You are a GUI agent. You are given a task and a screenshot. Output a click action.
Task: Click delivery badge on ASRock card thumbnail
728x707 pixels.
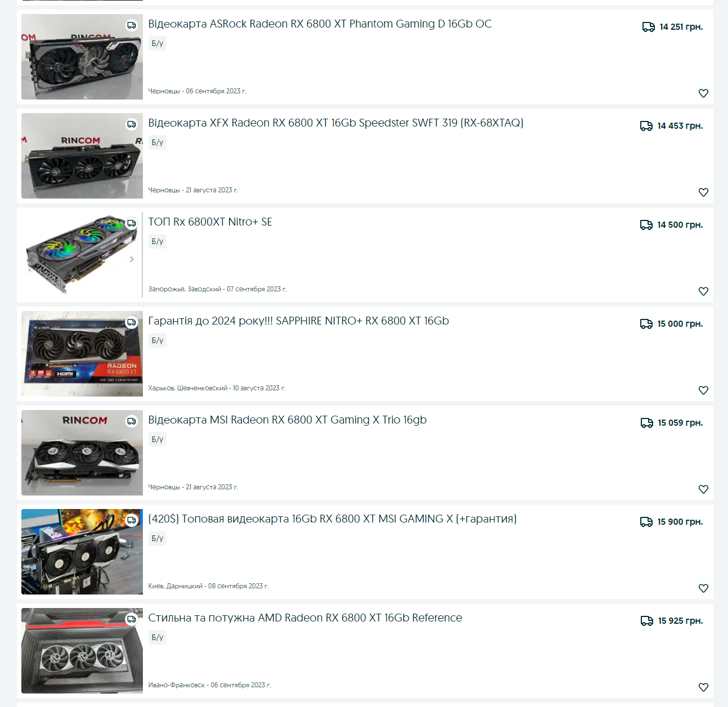pyautogui.click(x=132, y=25)
